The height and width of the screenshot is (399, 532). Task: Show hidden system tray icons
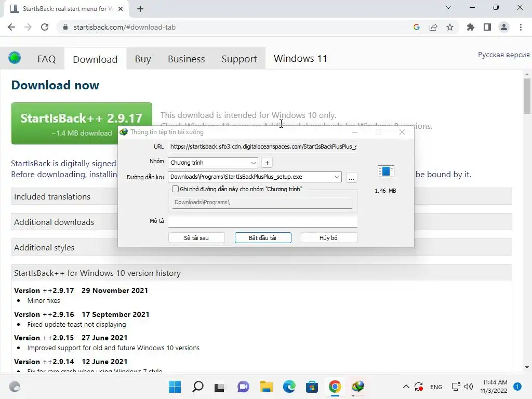pos(406,387)
